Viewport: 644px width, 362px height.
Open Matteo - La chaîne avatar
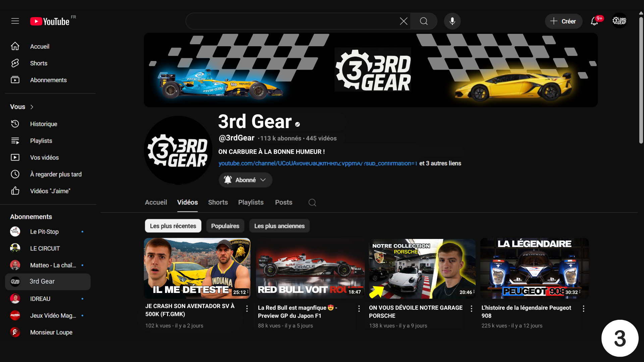click(15, 265)
